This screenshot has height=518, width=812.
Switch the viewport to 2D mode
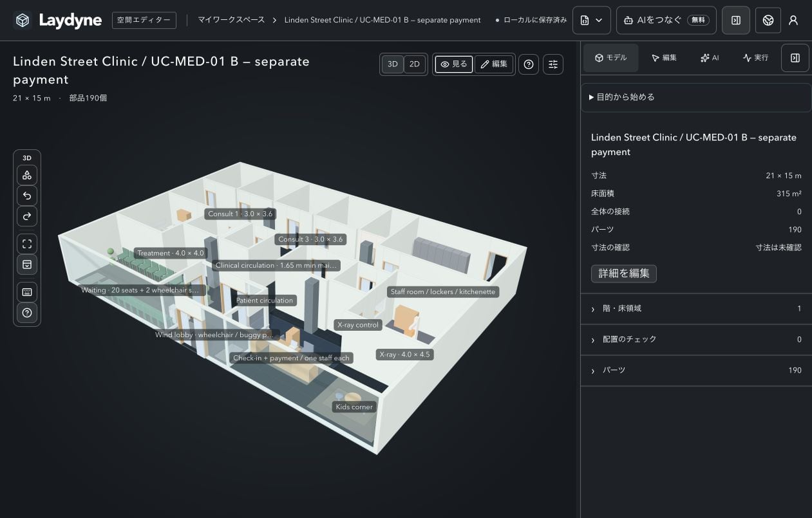pyautogui.click(x=415, y=64)
